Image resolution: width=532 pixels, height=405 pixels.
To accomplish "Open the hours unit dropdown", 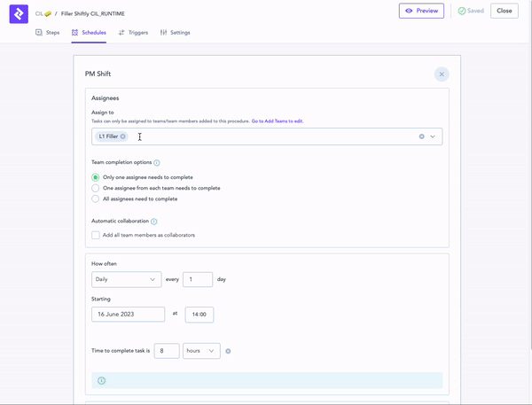I will 200,351.
